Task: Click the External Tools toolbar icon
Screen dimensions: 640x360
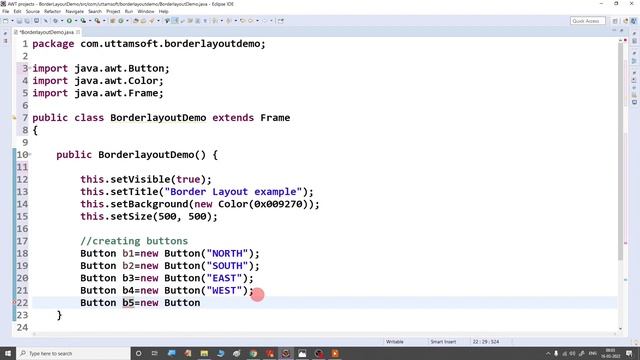Action: pyautogui.click(x=97, y=21)
